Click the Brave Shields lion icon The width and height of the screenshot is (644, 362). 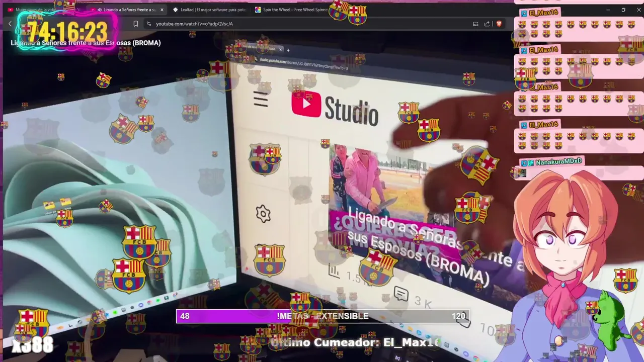tap(499, 24)
